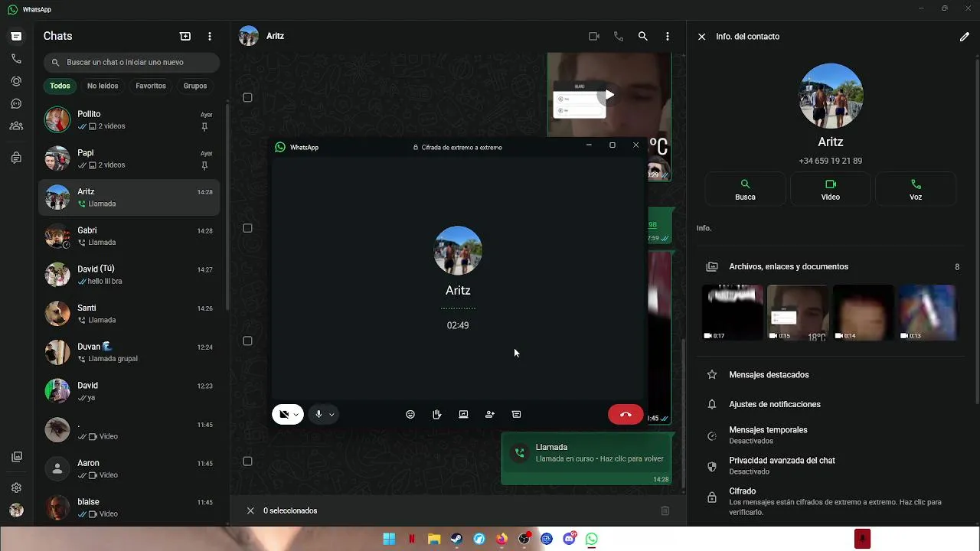The height and width of the screenshot is (551, 980).
Task: Open the 0:15 media thumbnail
Action: pyautogui.click(x=797, y=312)
